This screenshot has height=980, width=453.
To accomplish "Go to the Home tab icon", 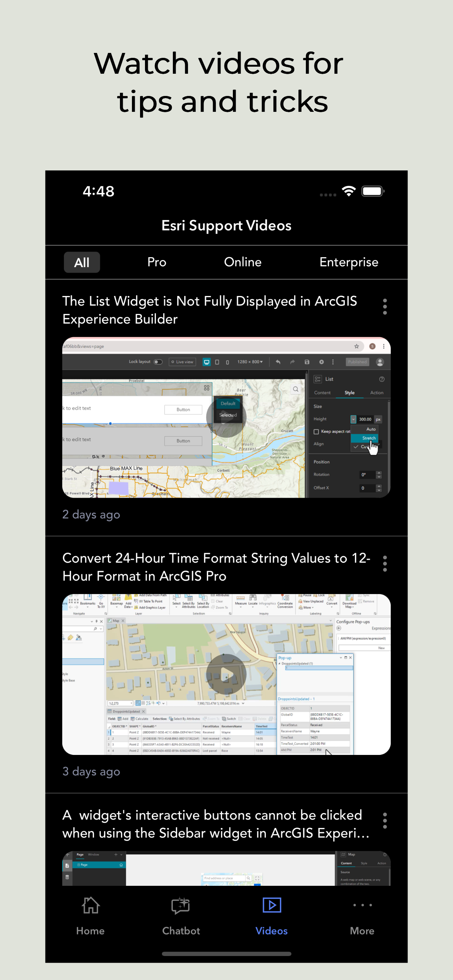I will 91,905.
